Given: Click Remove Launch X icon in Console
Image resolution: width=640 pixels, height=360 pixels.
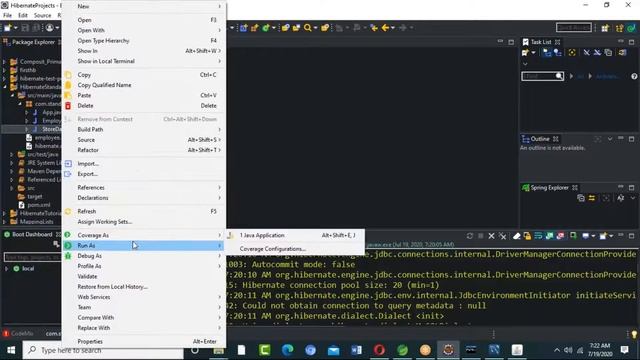Looking at the screenshot, I should pyautogui.click(x=491, y=236).
